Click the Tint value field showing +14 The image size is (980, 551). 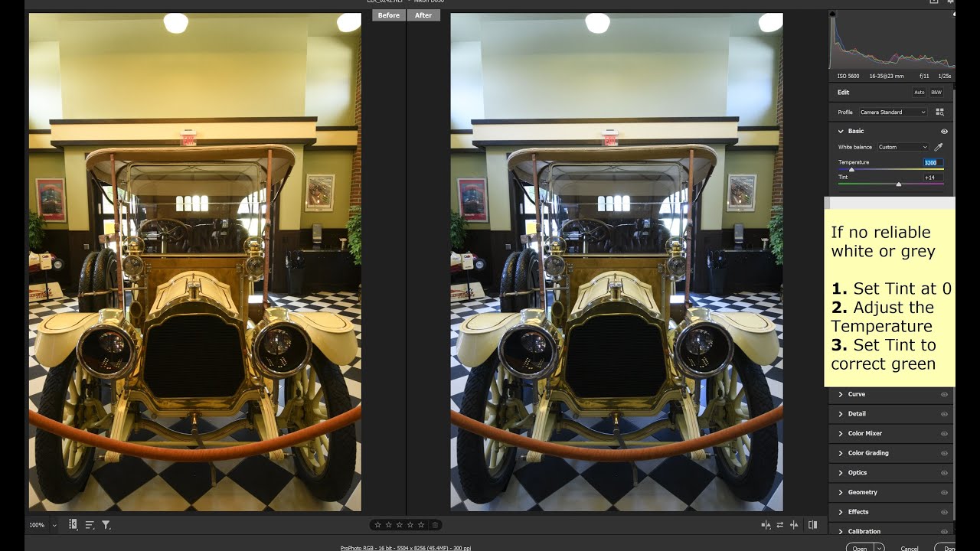(933, 178)
